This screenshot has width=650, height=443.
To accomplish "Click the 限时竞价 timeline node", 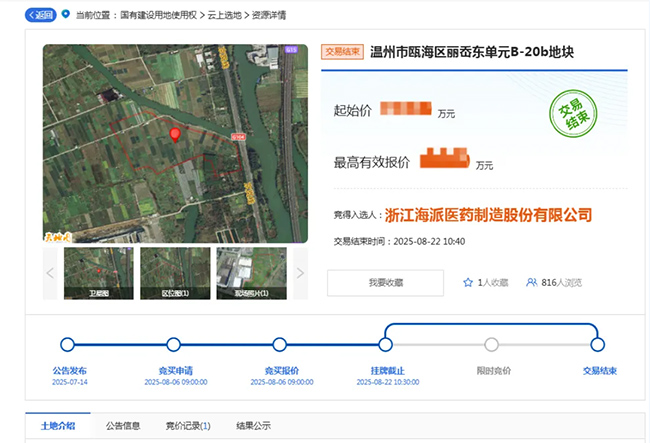I will pos(492,344).
